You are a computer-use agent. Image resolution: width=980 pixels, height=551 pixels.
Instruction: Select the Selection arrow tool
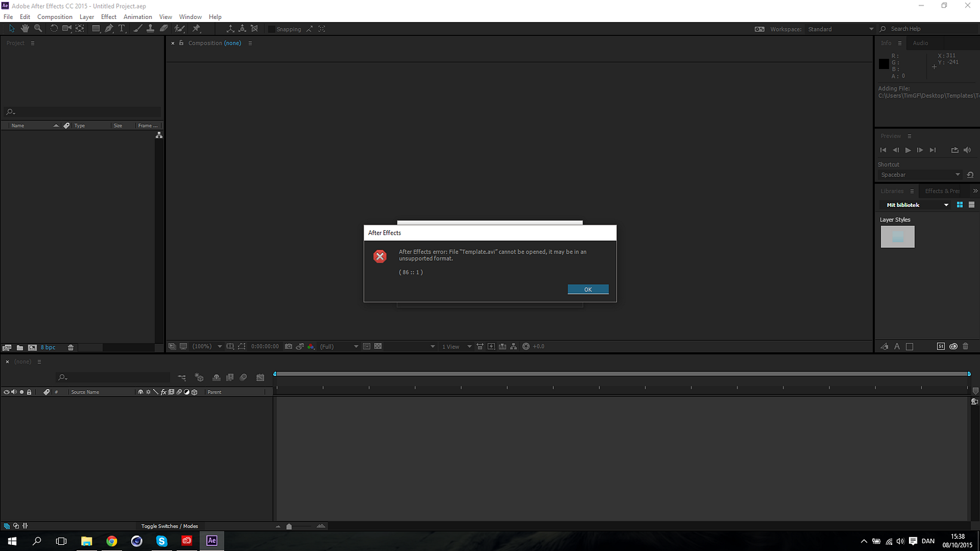point(12,29)
